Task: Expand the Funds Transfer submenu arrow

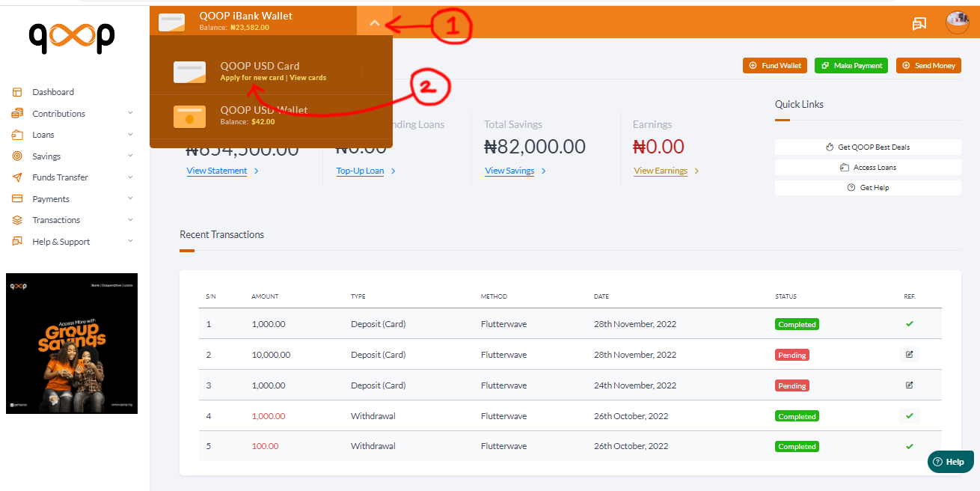Action: (x=130, y=177)
